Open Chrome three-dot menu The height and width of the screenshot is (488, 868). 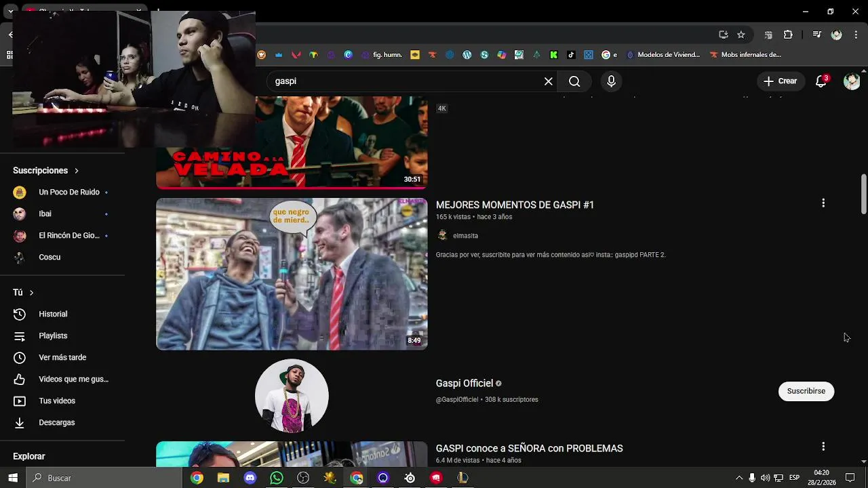(x=856, y=35)
